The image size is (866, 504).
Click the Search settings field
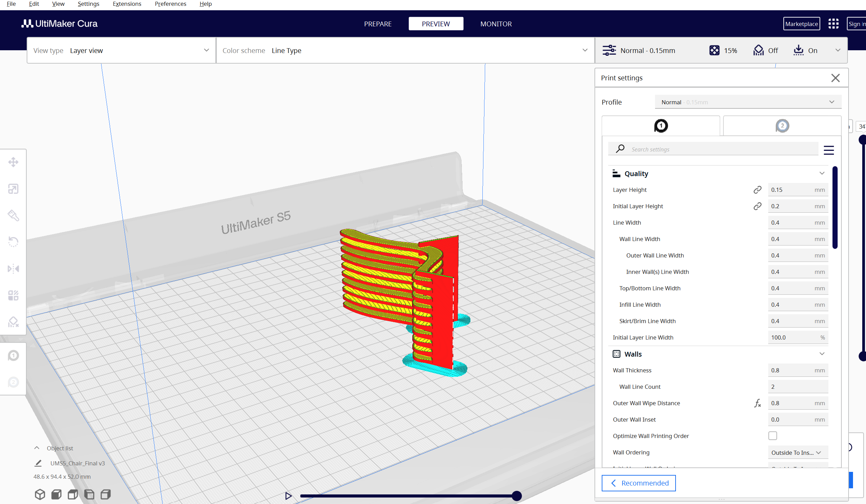coord(714,149)
